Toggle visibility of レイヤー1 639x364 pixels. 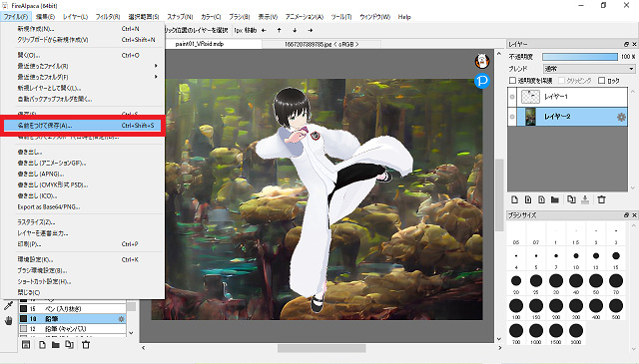pos(512,97)
